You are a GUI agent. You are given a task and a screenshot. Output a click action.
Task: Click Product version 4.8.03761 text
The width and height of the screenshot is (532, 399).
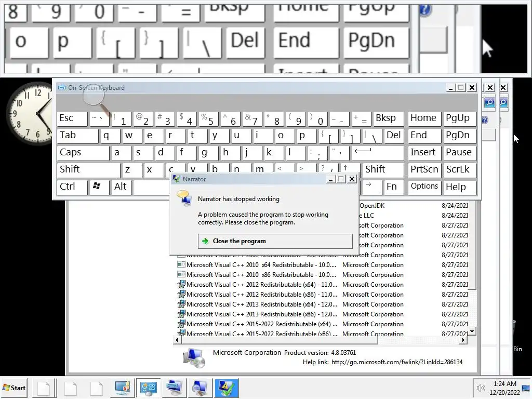(320, 353)
